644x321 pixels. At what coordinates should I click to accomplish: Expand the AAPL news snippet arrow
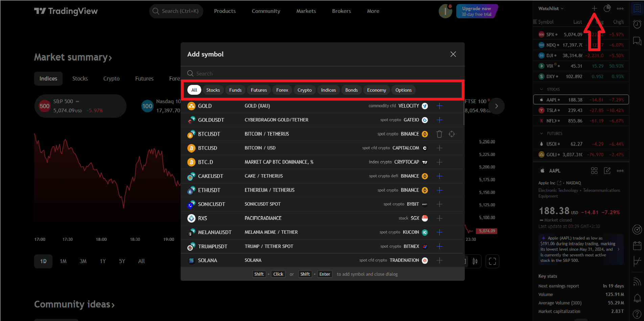[x=619, y=249]
